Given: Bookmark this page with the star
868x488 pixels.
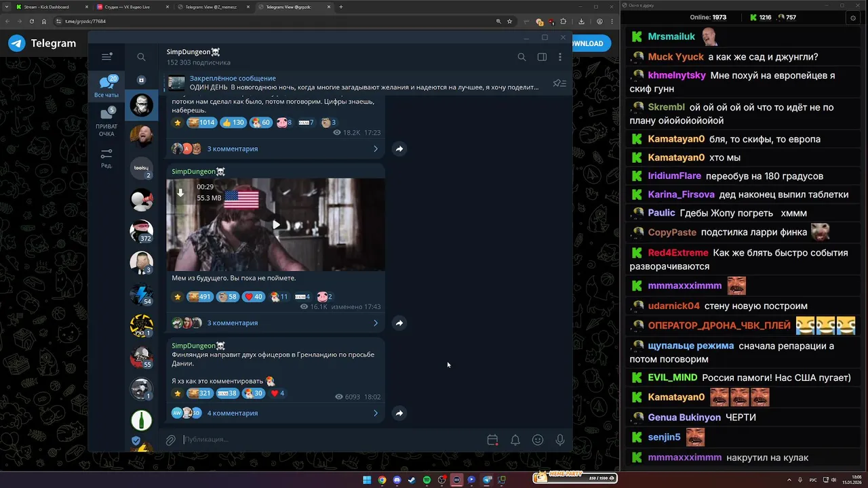Looking at the screenshot, I should pyautogui.click(x=510, y=22).
